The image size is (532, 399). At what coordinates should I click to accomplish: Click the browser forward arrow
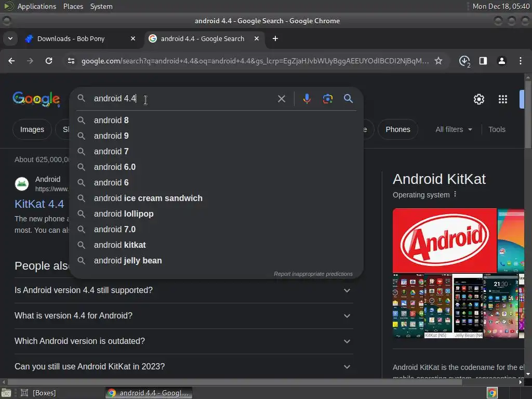[x=30, y=61]
